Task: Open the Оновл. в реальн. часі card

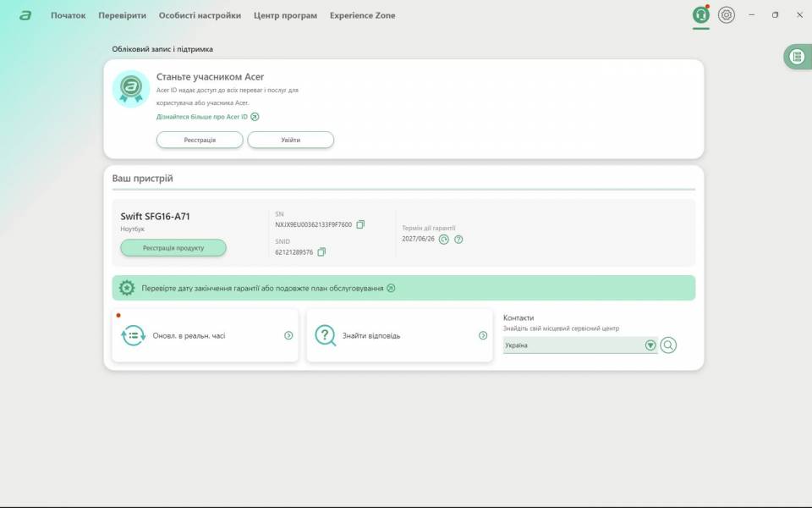Action: point(205,335)
